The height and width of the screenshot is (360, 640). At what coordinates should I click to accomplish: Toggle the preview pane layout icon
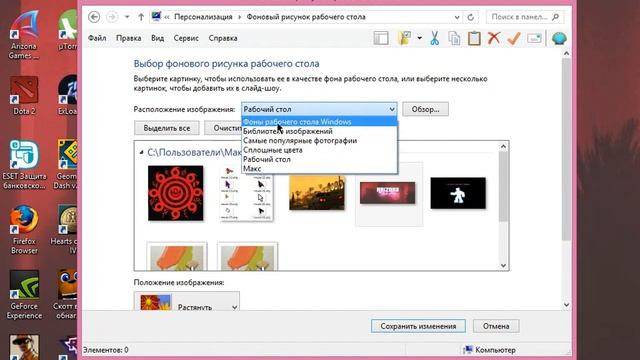tap(381, 38)
